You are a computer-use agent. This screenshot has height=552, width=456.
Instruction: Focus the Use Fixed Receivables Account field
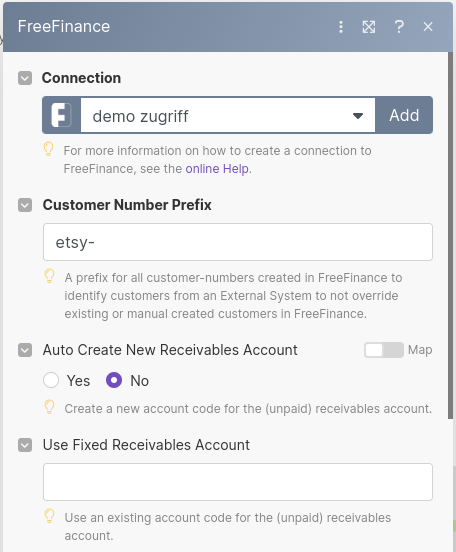pos(238,482)
